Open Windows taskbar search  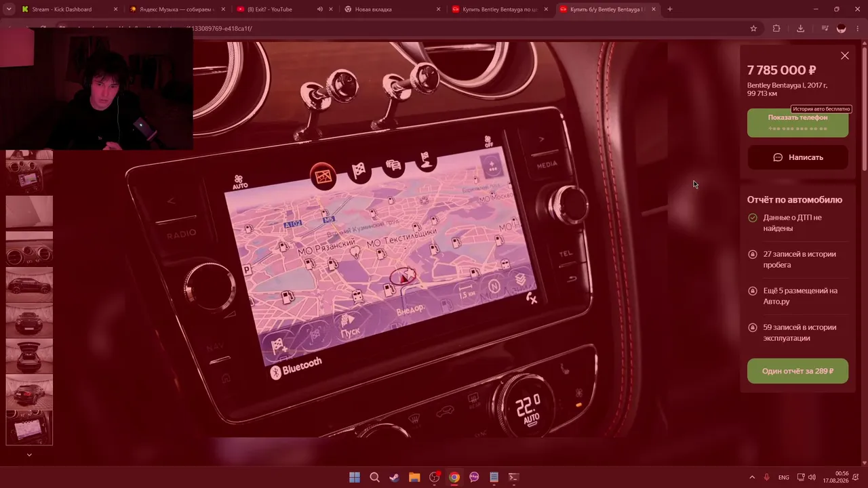click(x=374, y=477)
